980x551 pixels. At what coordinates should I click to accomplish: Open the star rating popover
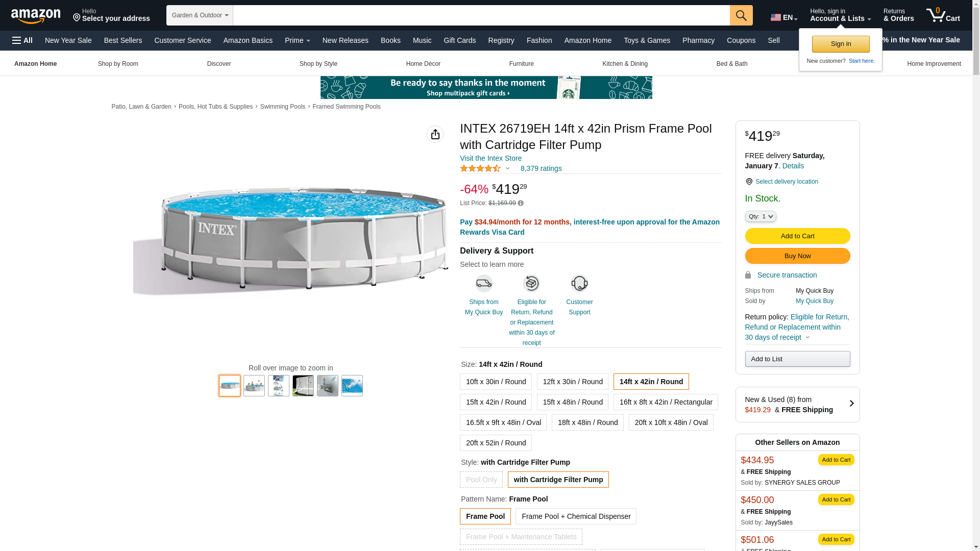click(x=485, y=168)
